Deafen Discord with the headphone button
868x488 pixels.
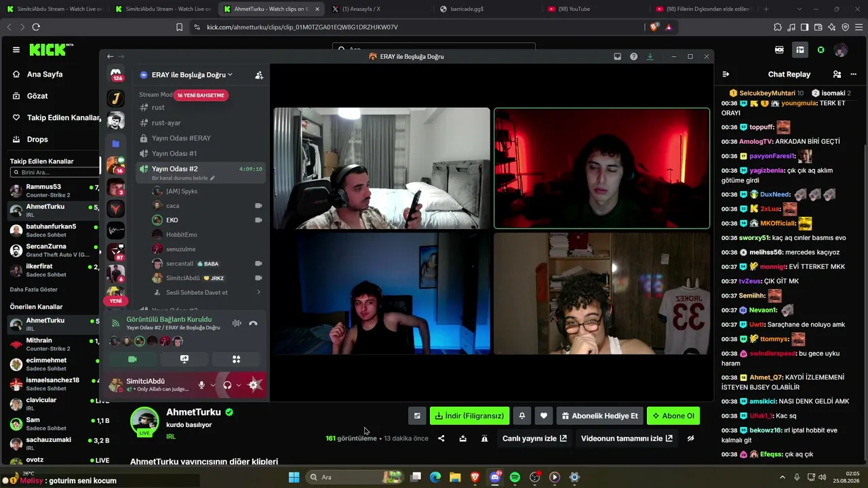click(227, 385)
